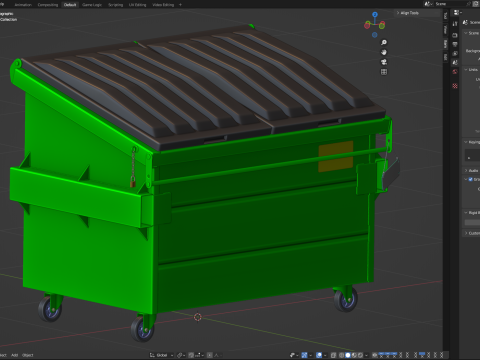Open the Tool sidebar vertical tab

point(445,15)
